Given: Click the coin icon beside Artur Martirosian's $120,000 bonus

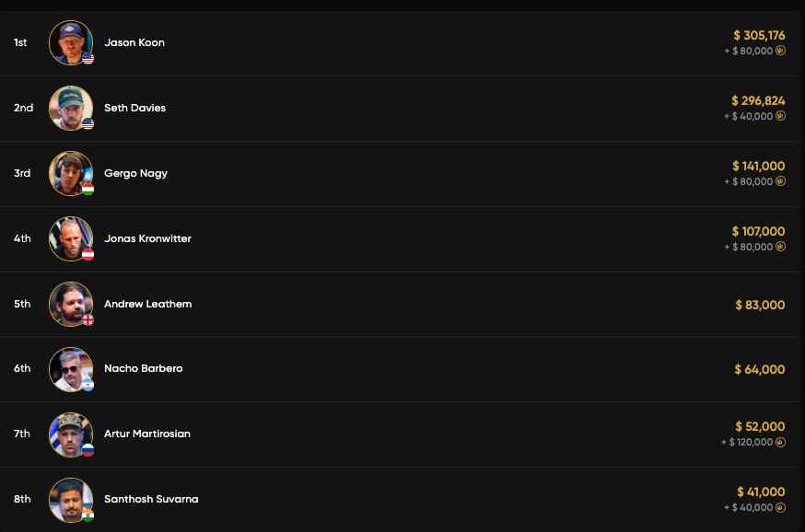Looking at the screenshot, I should click(780, 443).
